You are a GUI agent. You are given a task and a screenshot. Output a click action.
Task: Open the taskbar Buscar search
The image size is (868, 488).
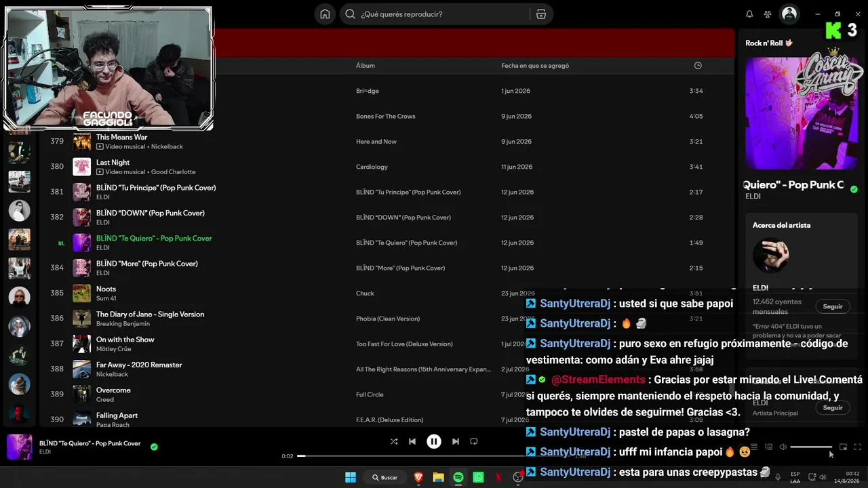pos(384,477)
